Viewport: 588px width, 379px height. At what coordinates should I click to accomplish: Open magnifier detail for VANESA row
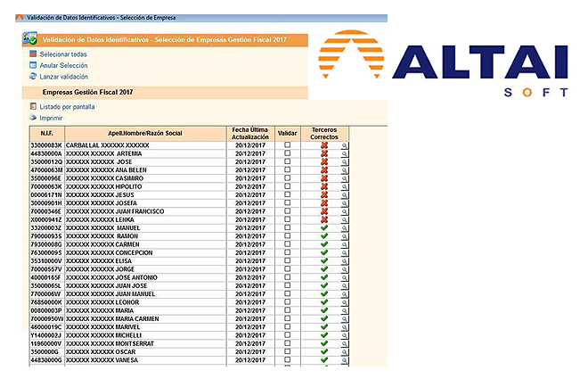coord(344,360)
